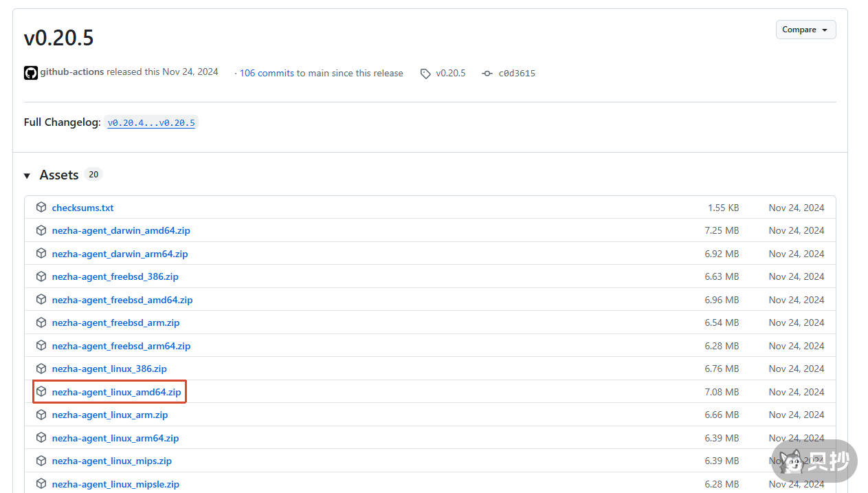868x493 pixels.
Task: Click the github-actions avatar icon
Action: coord(31,73)
